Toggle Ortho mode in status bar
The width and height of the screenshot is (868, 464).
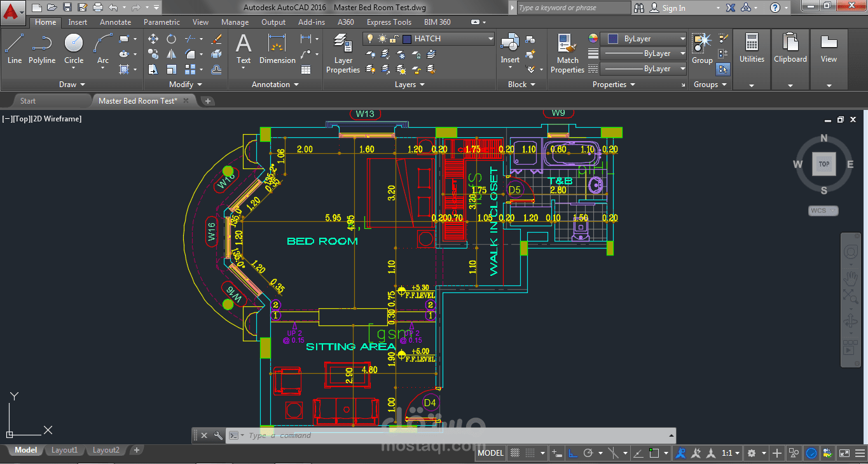[572, 453]
